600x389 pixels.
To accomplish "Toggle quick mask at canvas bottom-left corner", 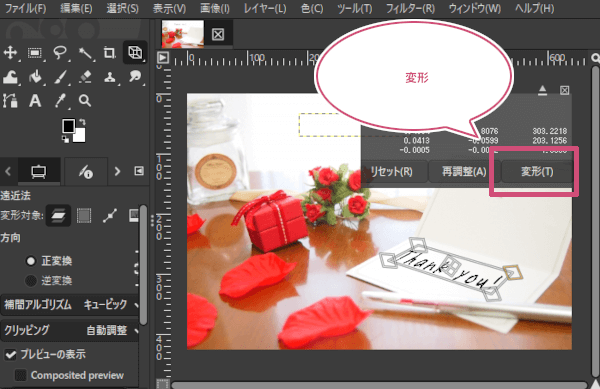I will pos(163,383).
